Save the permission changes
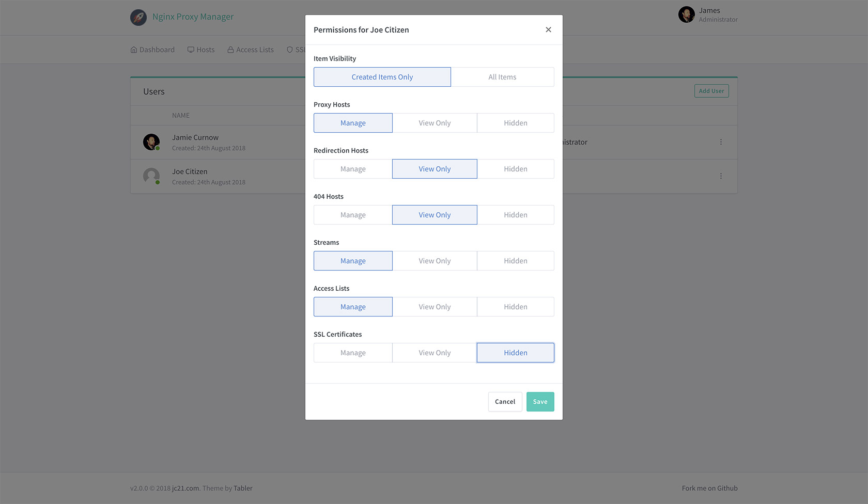Image resolution: width=868 pixels, height=504 pixels. (540, 401)
